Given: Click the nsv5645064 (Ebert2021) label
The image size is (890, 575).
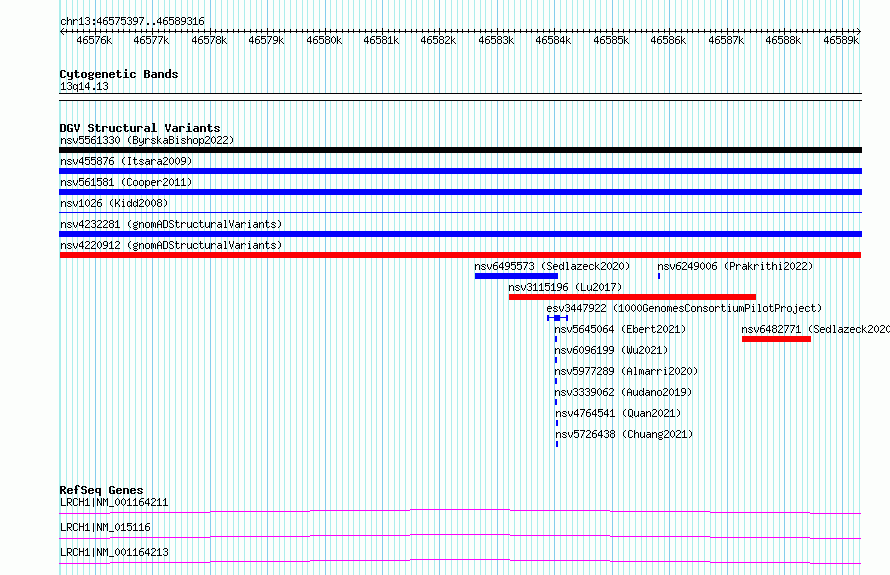Looking at the screenshot, I should pyautogui.click(x=620, y=329).
